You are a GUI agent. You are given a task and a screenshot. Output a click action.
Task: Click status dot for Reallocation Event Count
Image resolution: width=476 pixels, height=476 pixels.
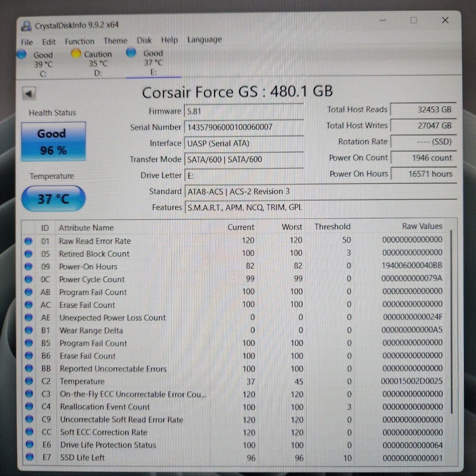(x=29, y=406)
